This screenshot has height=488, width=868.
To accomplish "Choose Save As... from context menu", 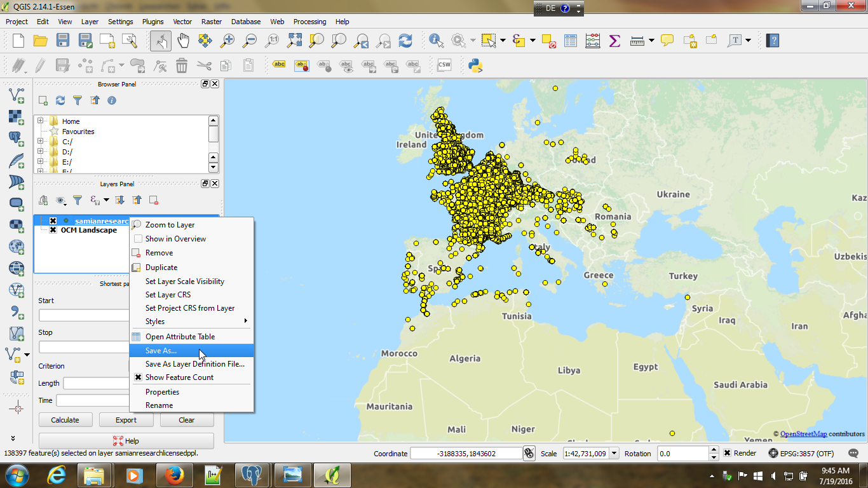I will coord(191,351).
